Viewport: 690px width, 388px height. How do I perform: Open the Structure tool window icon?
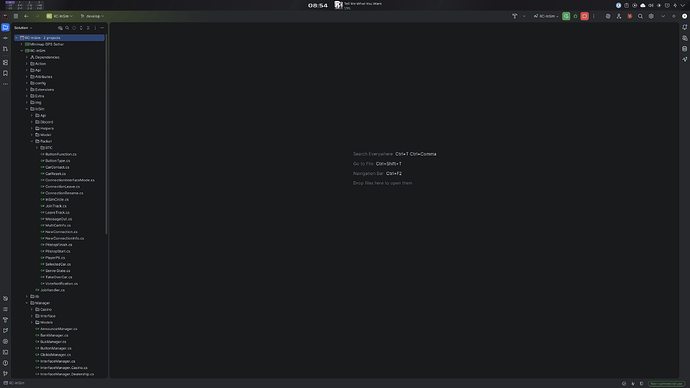5,62
